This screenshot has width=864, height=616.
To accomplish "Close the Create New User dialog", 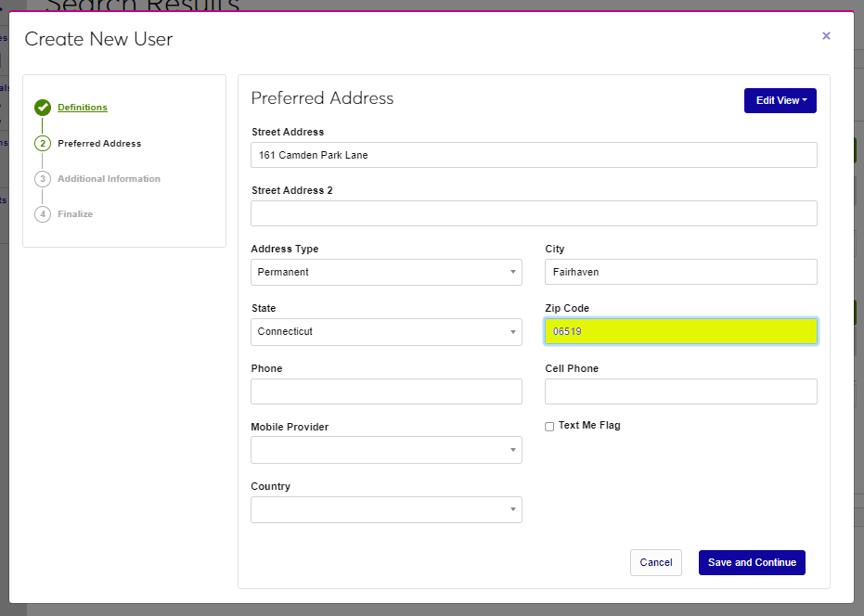I will click(826, 36).
